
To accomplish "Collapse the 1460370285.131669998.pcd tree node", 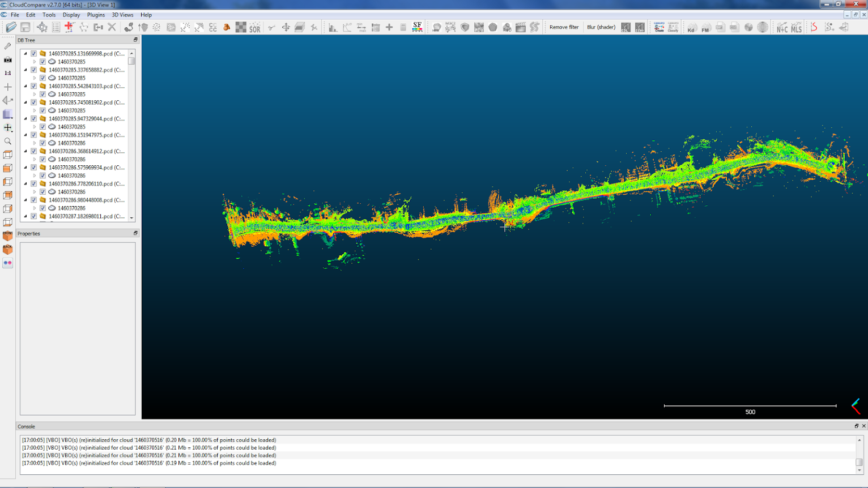I will coord(25,54).
